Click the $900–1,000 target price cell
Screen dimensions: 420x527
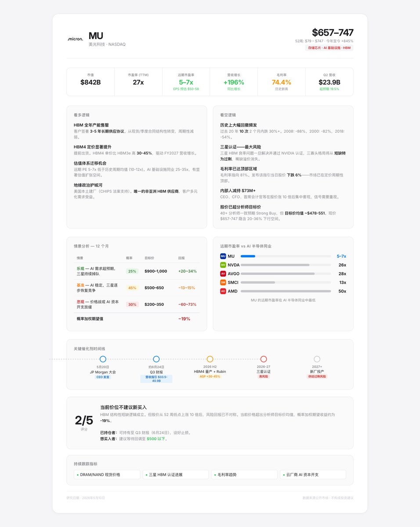click(156, 271)
